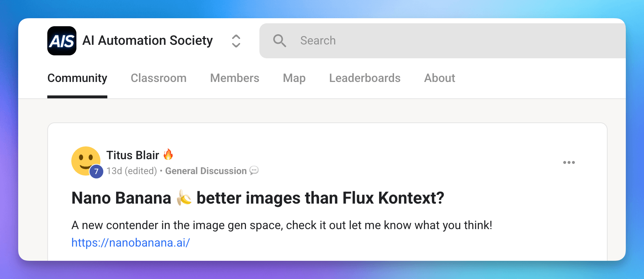This screenshot has height=279, width=644.
Task: Open Titus Blair's profile name link
Action: (x=132, y=155)
